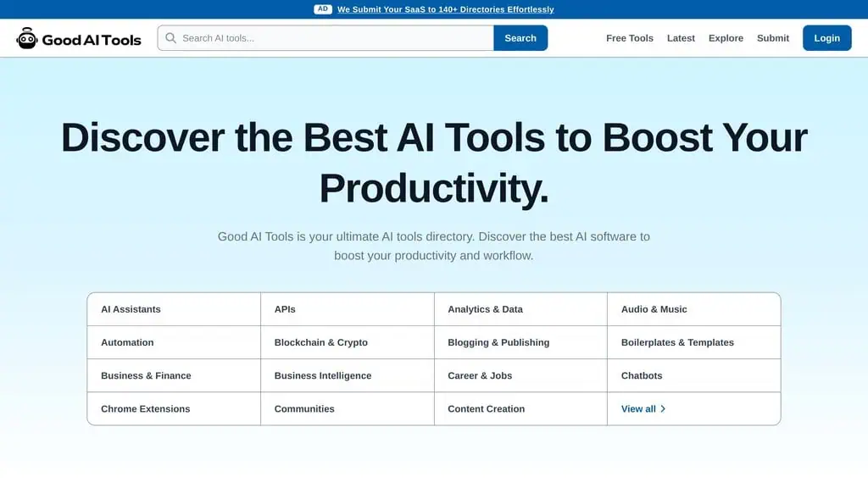Open the Login button
This screenshot has width=868, height=488.
pos(827,37)
